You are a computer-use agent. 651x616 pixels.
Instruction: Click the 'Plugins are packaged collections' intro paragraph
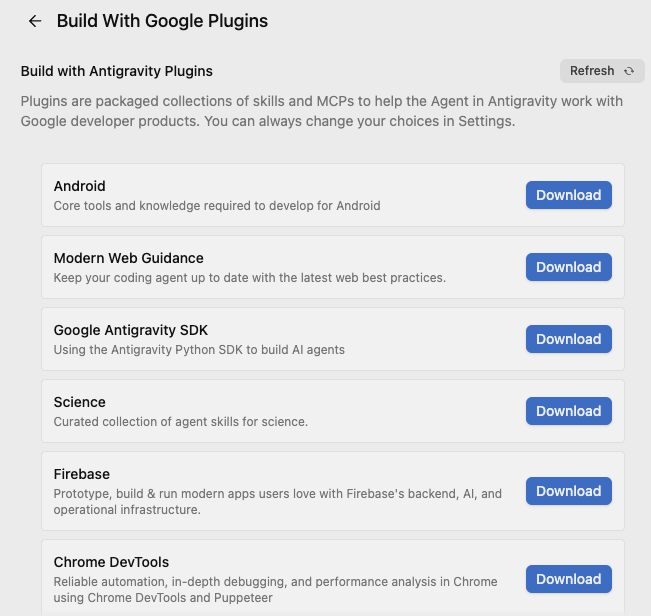pos(322,111)
